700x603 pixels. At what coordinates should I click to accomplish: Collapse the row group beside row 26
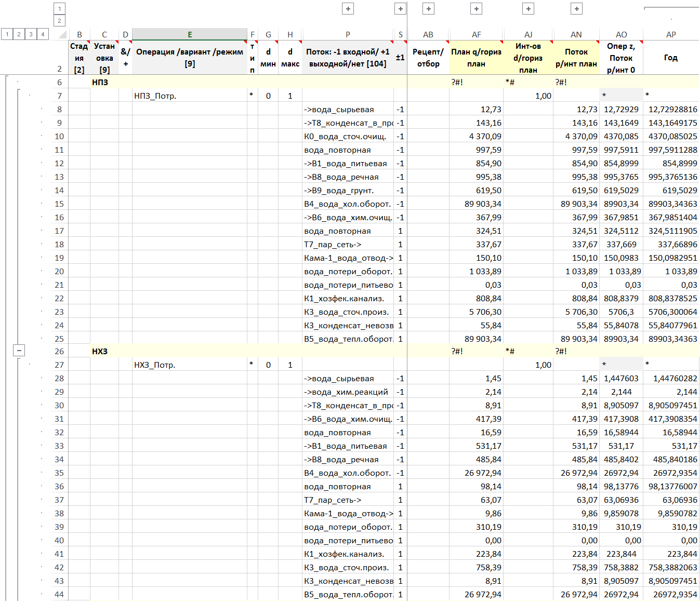(19, 351)
